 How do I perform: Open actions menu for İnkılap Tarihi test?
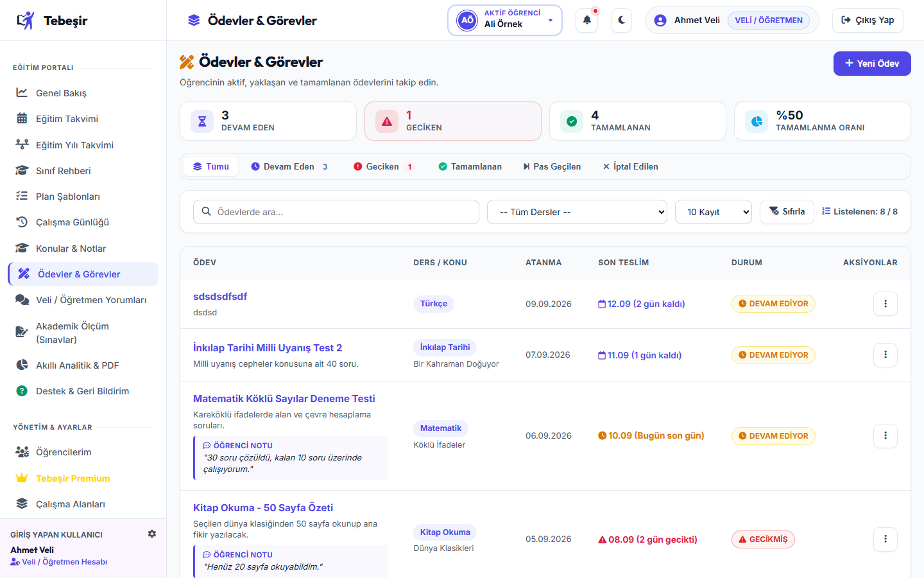[x=886, y=355]
